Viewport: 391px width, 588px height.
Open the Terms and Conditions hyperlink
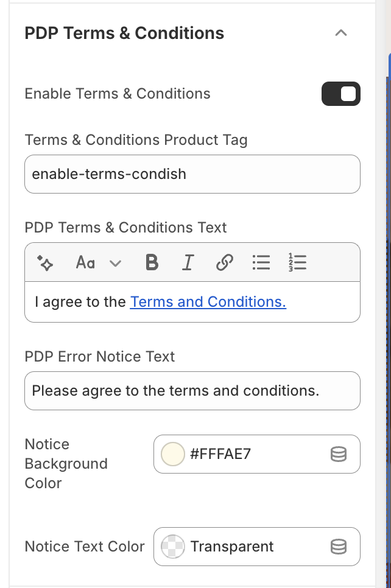pos(208,302)
